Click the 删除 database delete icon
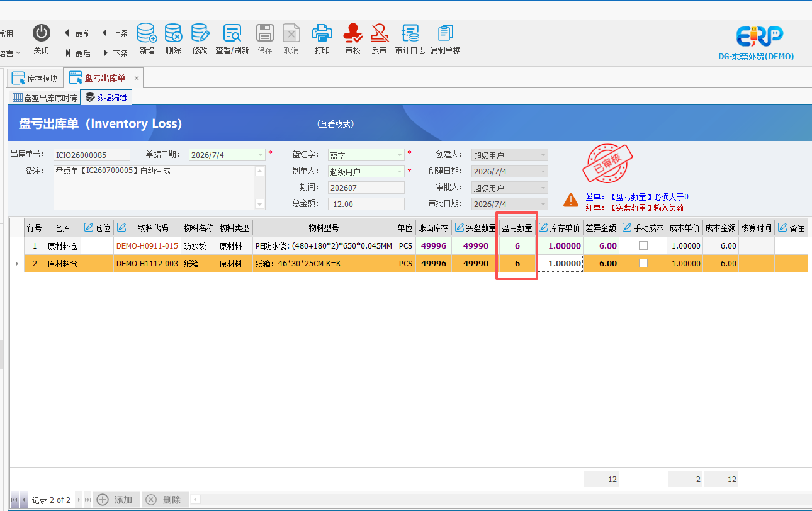 (x=173, y=33)
